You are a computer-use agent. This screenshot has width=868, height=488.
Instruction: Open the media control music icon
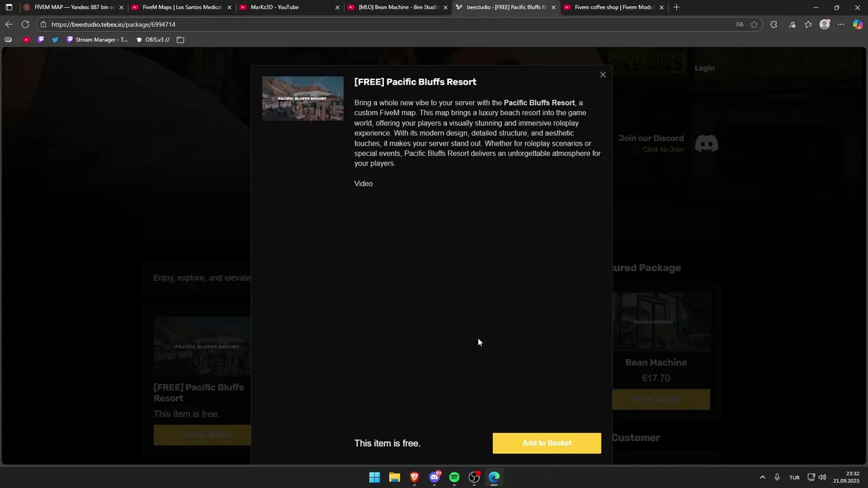coord(792,24)
